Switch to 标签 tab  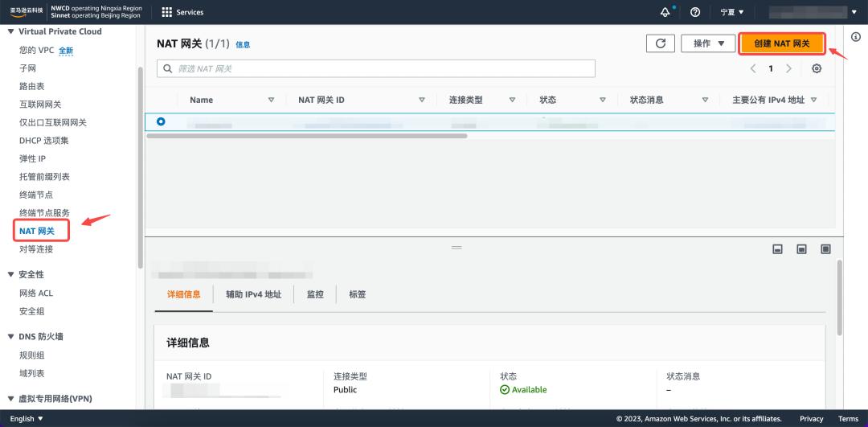[x=357, y=294]
